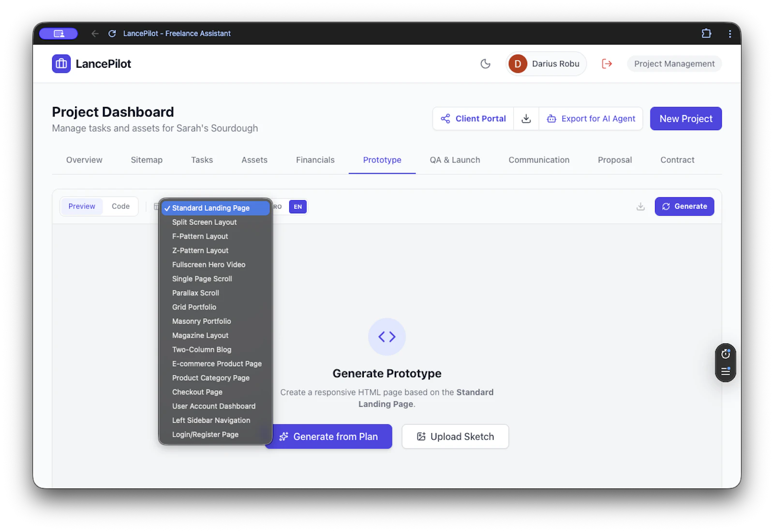This screenshot has width=774, height=532.
Task: Open the Assets tab
Action: point(254,160)
